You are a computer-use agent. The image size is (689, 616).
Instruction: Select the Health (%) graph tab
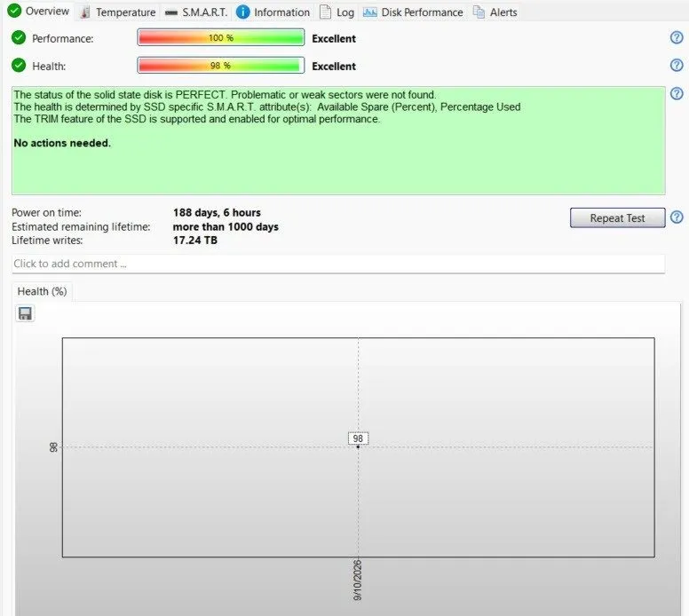pos(43,291)
